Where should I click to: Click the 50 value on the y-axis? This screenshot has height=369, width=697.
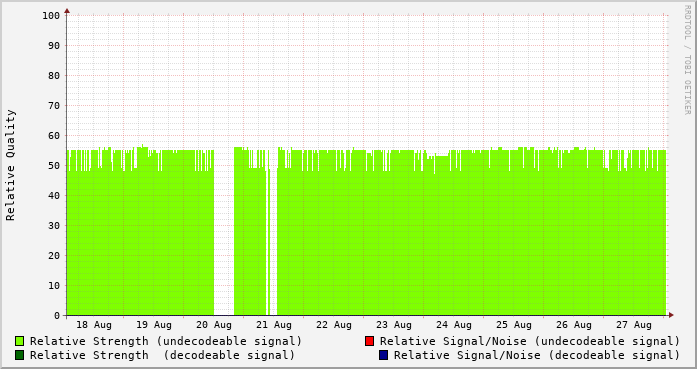pyautogui.click(x=54, y=166)
